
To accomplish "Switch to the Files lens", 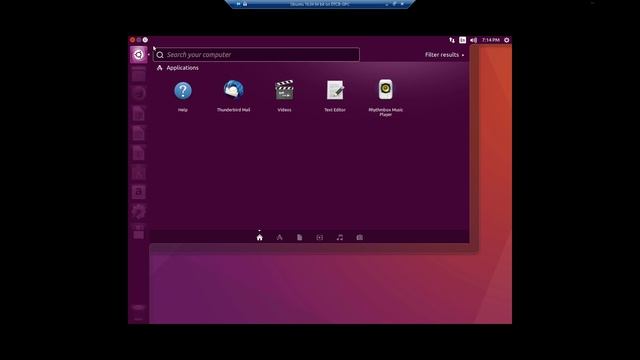I will (300, 237).
